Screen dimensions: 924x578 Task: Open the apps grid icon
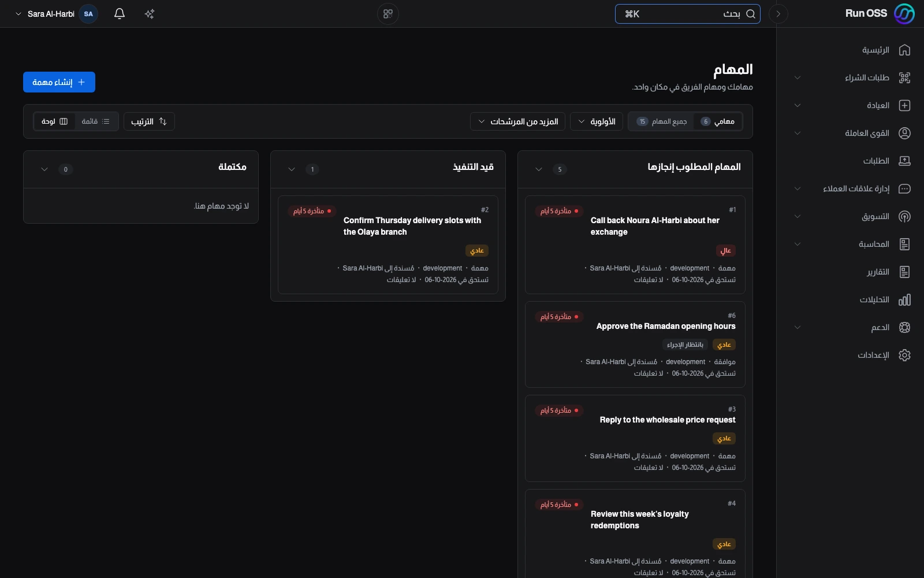(x=388, y=14)
